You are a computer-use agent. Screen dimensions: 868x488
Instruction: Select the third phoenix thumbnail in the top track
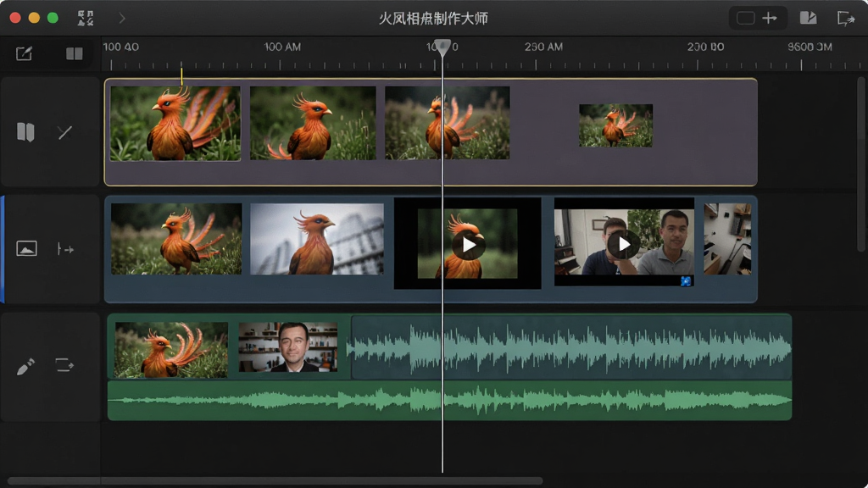pyautogui.click(x=448, y=123)
